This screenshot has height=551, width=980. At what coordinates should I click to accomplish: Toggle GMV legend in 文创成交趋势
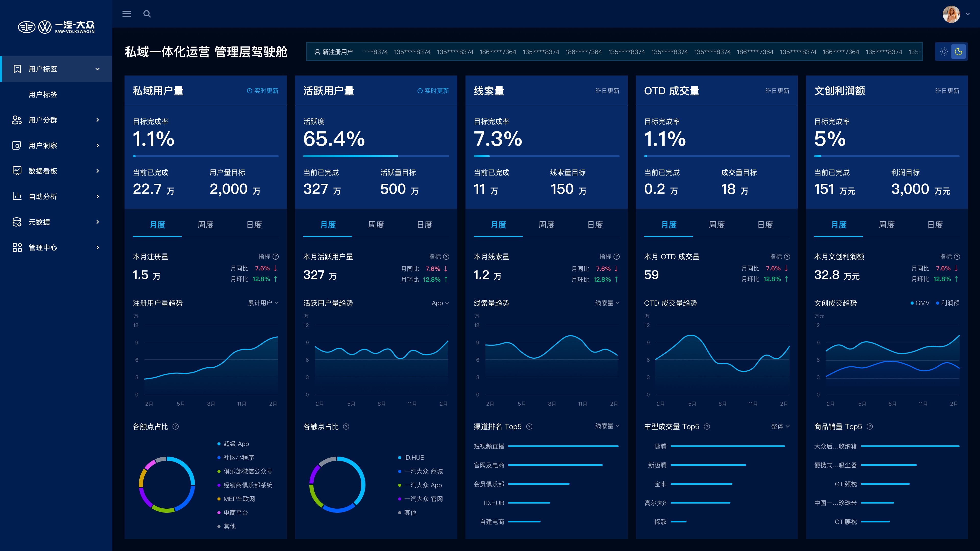click(x=920, y=303)
